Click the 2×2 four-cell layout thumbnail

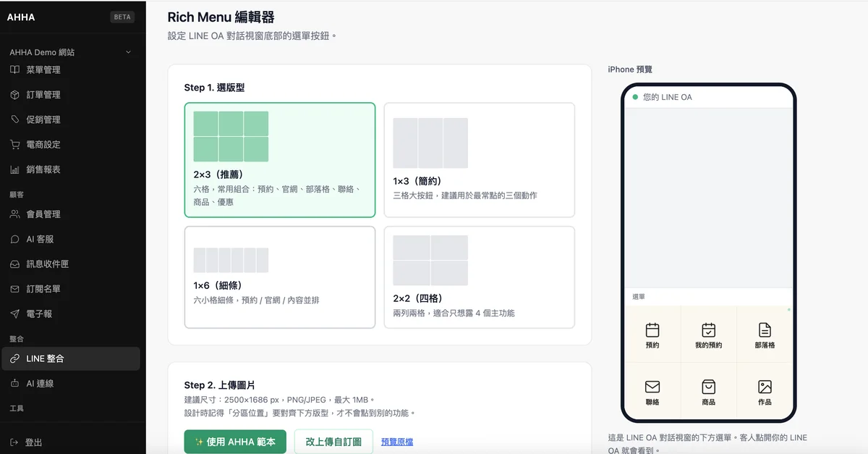[430, 260]
